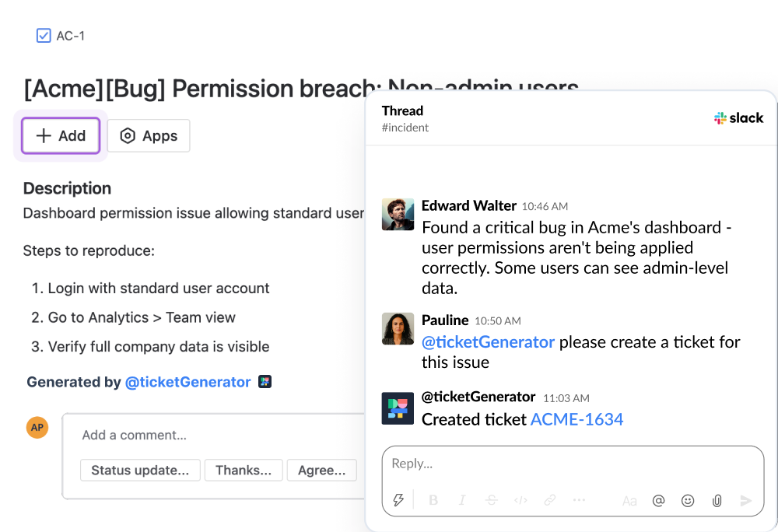The image size is (778, 532).
Task: Open the emoji picker
Action: (688, 501)
